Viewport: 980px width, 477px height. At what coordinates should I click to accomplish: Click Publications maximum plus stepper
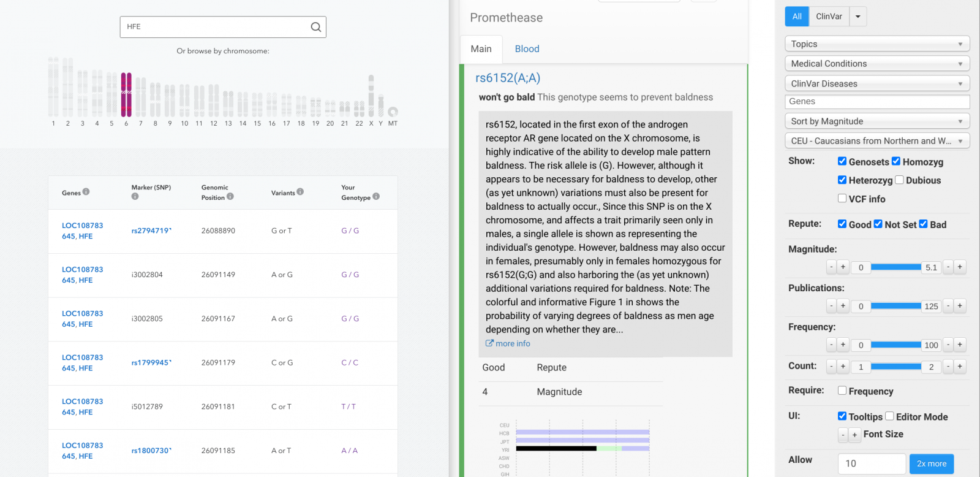click(x=960, y=305)
